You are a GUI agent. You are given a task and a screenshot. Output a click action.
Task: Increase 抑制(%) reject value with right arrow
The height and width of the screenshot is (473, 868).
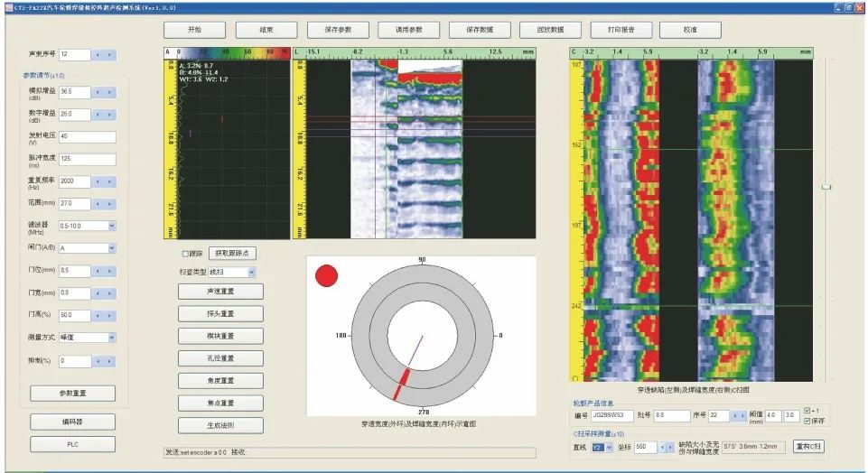coord(109,361)
